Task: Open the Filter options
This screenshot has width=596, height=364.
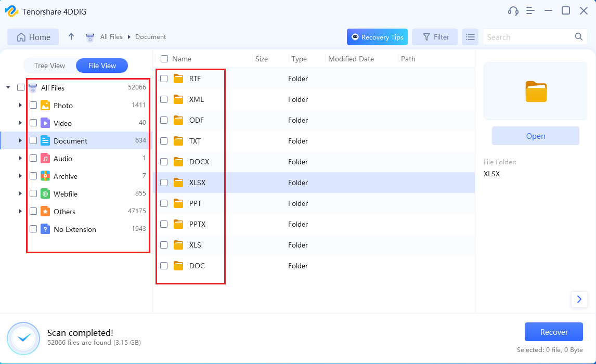Action: (x=435, y=37)
